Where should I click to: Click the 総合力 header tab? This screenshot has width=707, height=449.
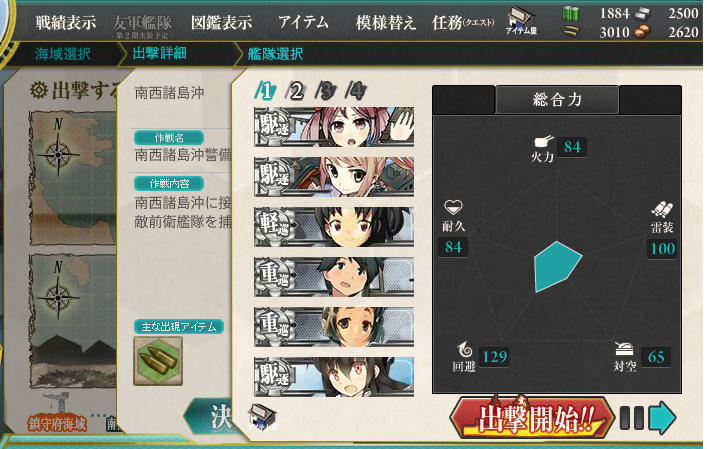tap(557, 100)
